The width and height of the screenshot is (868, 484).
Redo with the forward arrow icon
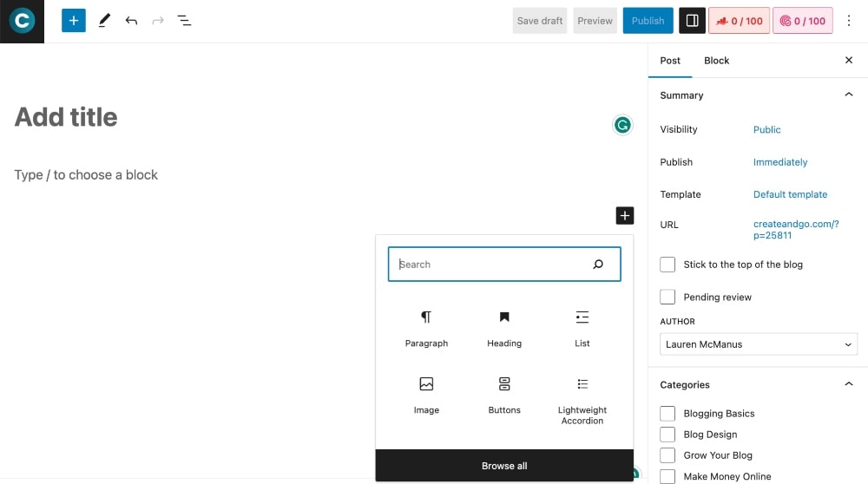(x=158, y=21)
